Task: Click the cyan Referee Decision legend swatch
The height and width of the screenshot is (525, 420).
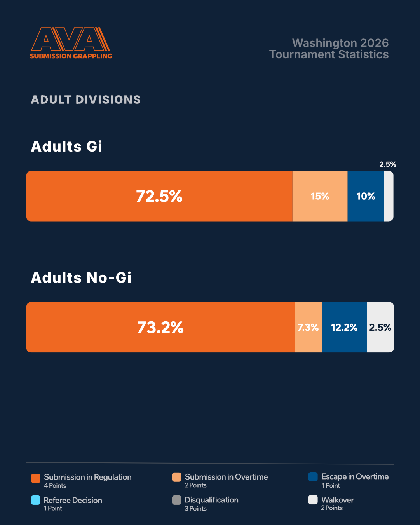Action: [x=36, y=500]
